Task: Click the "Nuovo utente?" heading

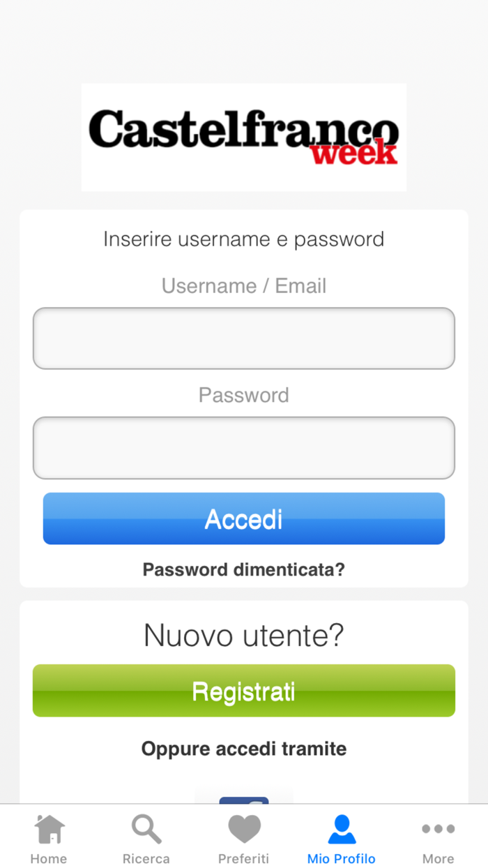Action: tap(244, 636)
